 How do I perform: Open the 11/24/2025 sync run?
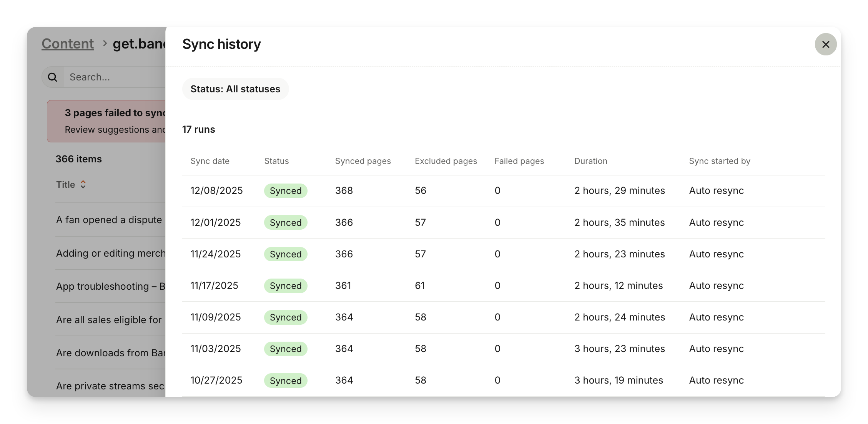click(216, 254)
